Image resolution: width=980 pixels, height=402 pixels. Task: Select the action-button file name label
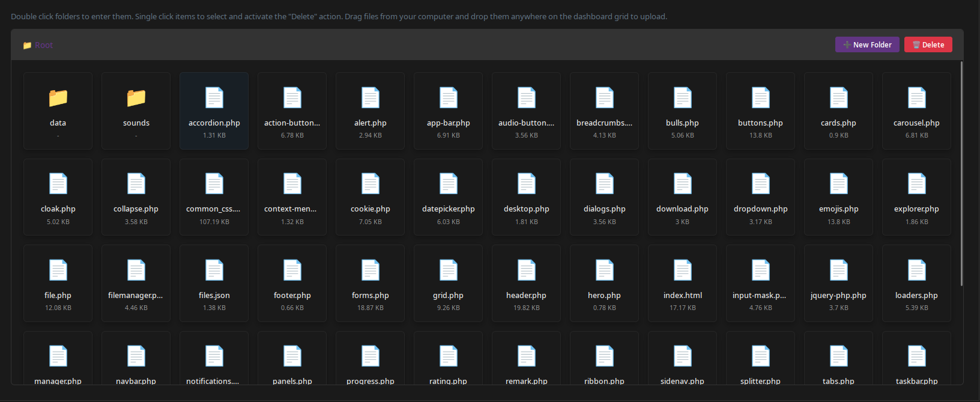coord(292,123)
